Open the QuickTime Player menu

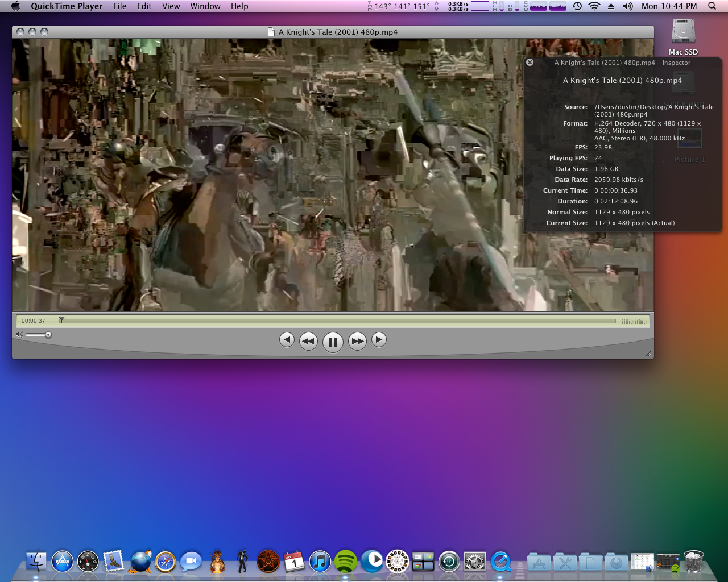[67, 6]
